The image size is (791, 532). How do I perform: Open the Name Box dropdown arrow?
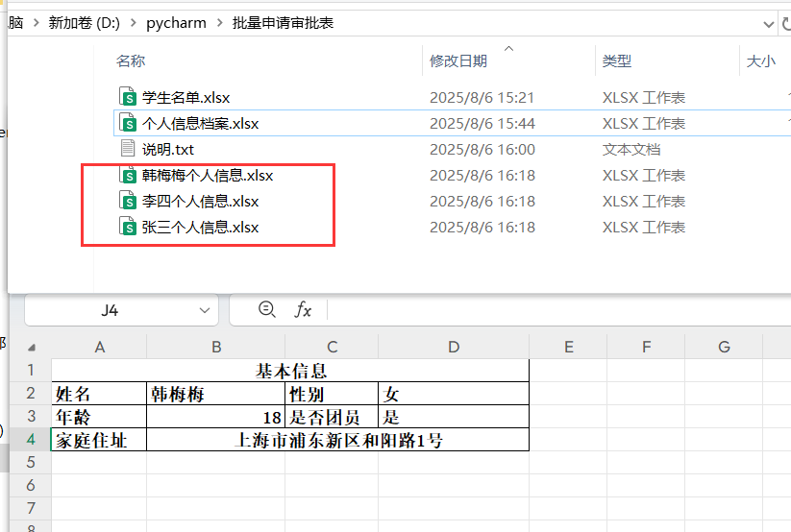pos(205,310)
